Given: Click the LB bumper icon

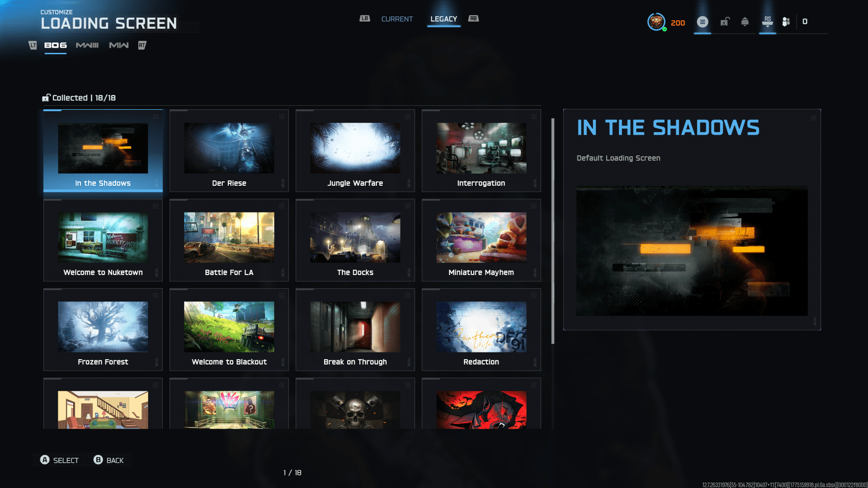Looking at the screenshot, I should click(365, 19).
